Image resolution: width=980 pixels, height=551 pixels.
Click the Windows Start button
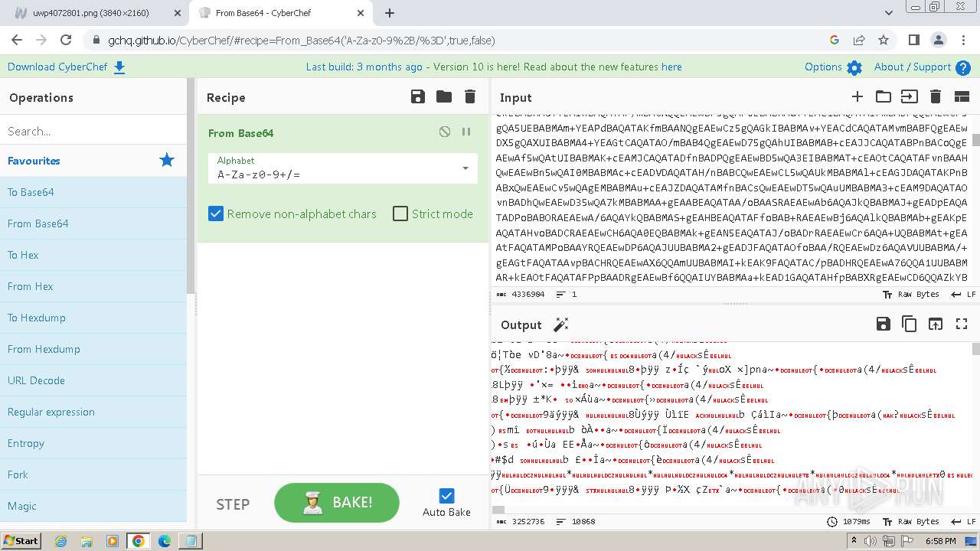(x=21, y=540)
